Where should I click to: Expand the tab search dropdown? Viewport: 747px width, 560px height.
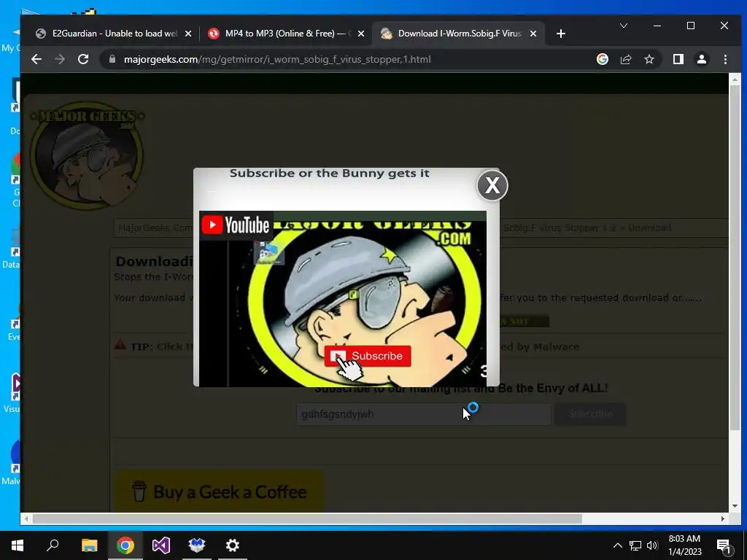click(x=624, y=26)
